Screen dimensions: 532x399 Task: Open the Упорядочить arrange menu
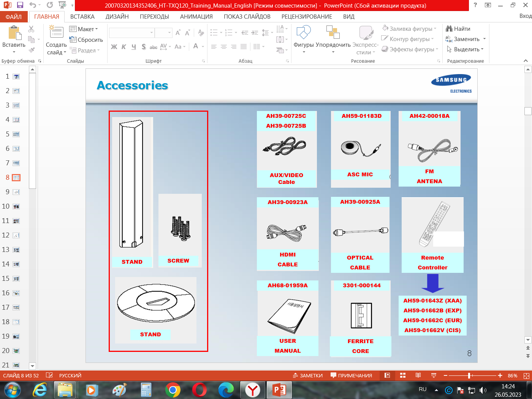333,40
